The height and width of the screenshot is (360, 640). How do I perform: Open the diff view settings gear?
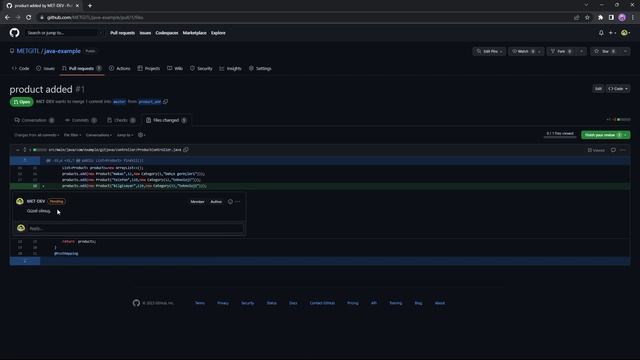(141, 135)
